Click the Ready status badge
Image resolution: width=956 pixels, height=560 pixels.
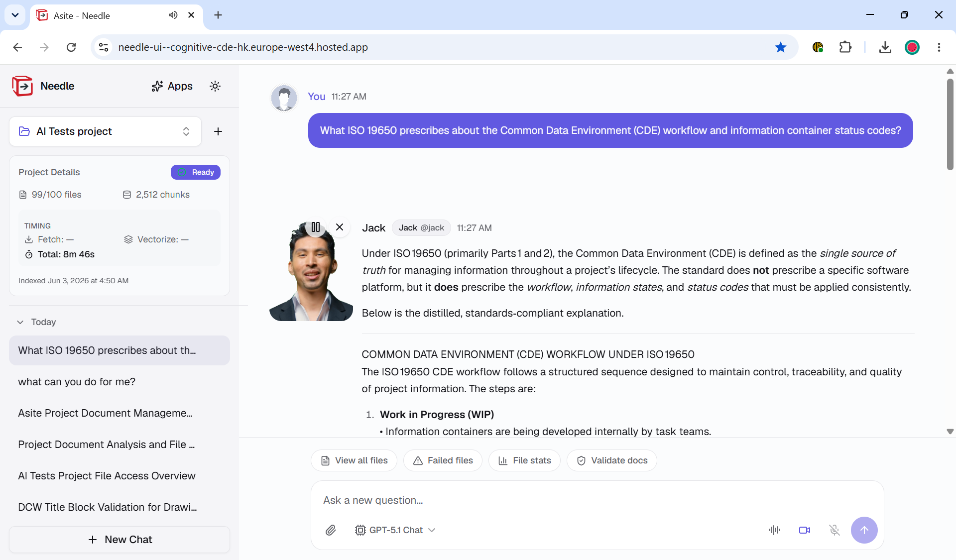click(x=196, y=172)
